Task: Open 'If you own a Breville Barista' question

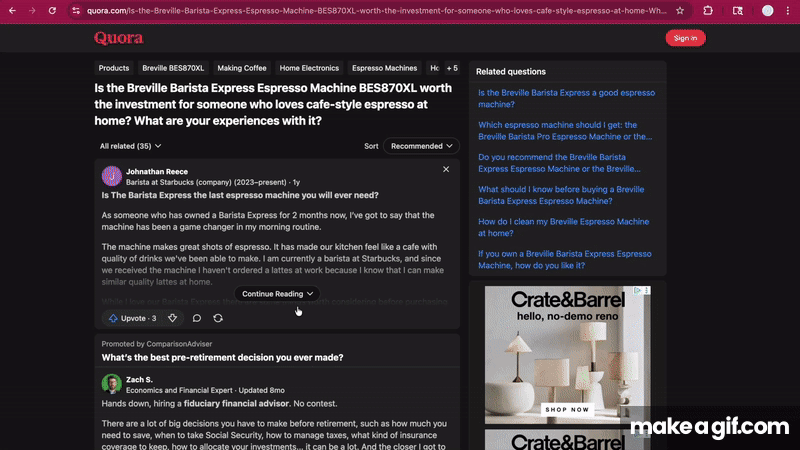Action: tap(564, 259)
